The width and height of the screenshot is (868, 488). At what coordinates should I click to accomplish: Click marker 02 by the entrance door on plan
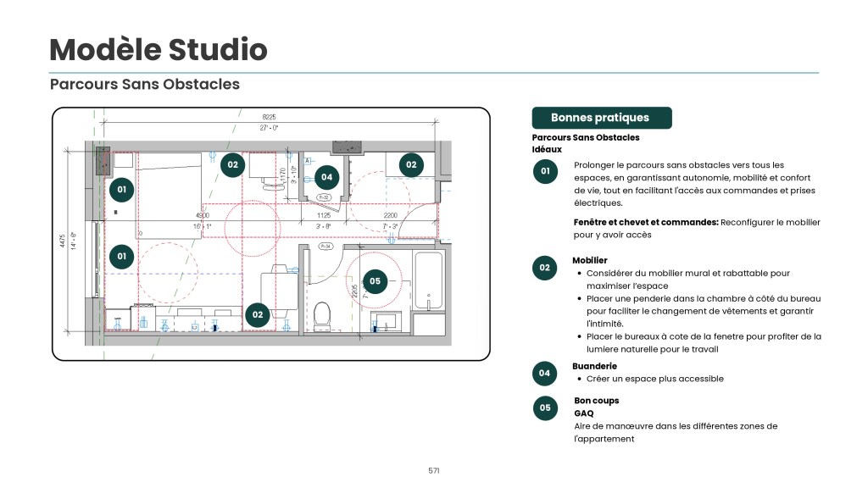(411, 164)
